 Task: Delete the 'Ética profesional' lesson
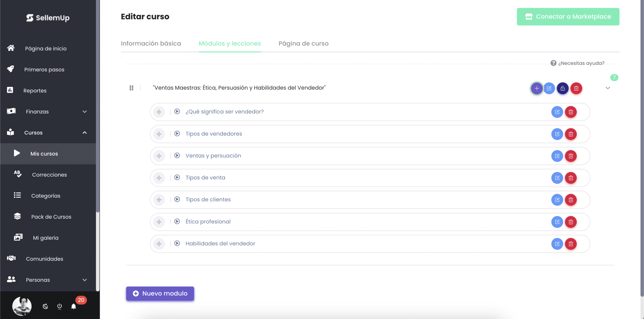571,222
